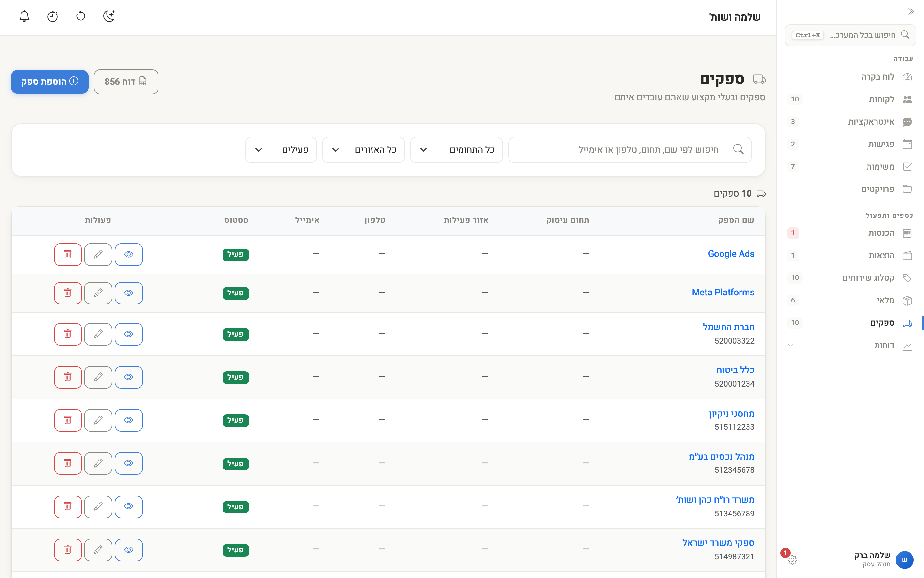The image size is (924, 578).
Task: Delete the חברת החשמל supplier
Action: (x=68, y=334)
